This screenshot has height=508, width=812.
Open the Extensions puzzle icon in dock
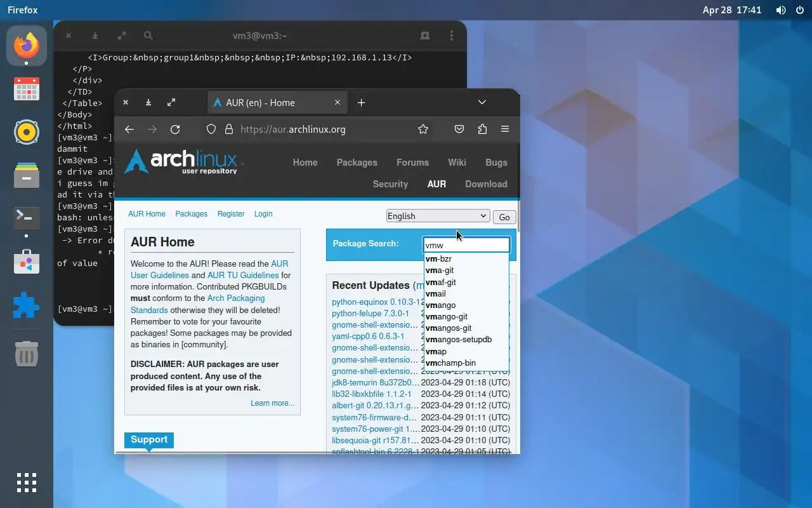click(27, 305)
